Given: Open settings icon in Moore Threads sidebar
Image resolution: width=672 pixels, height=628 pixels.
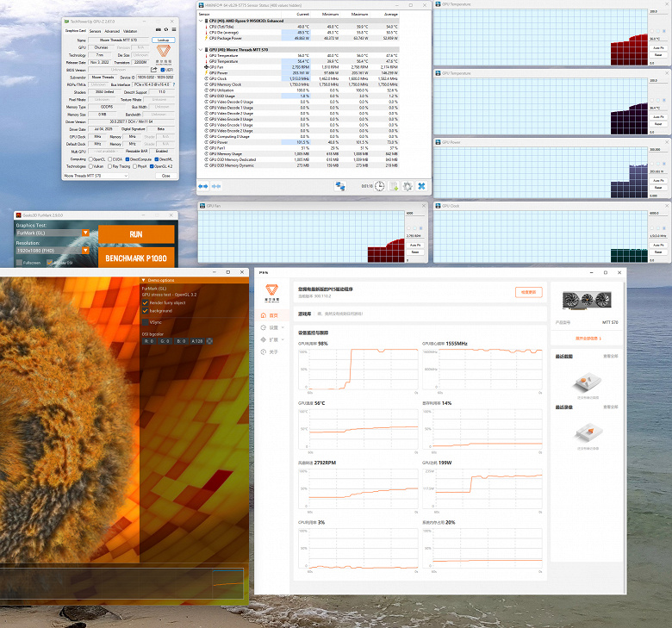Looking at the screenshot, I should (263, 327).
